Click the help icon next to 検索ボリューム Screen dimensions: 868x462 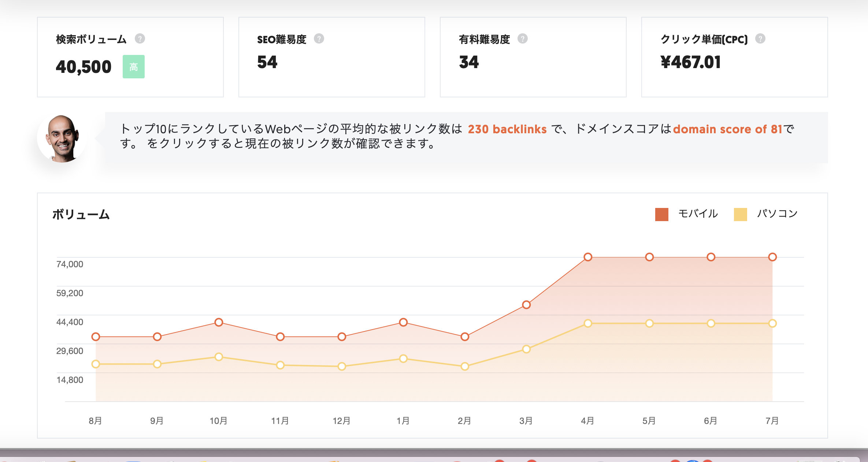(140, 38)
